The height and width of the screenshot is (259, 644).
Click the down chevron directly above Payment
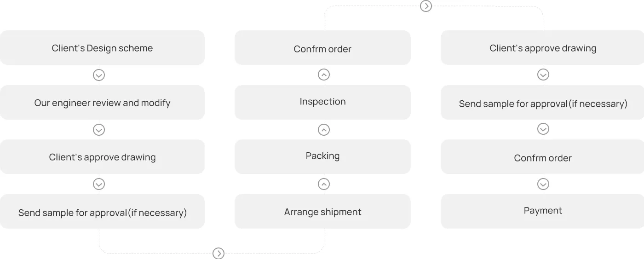pyautogui.click(x=543, y=184)
